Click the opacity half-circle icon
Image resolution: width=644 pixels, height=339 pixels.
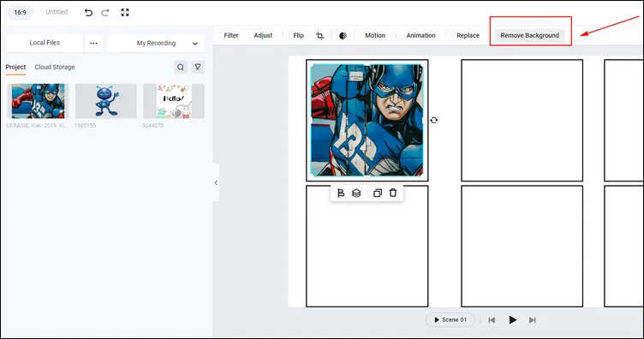click(343, 36)
